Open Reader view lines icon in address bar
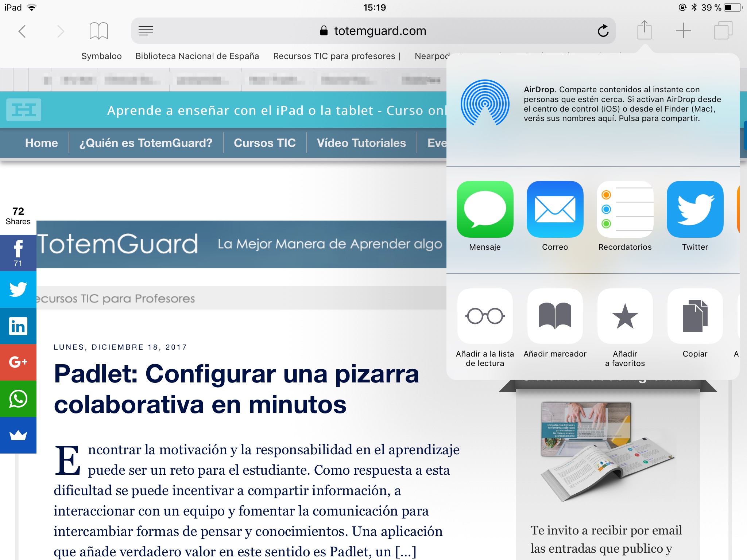The height and width of the screenshot is (560, 747). pyautogui.click(x=146, y=31)
